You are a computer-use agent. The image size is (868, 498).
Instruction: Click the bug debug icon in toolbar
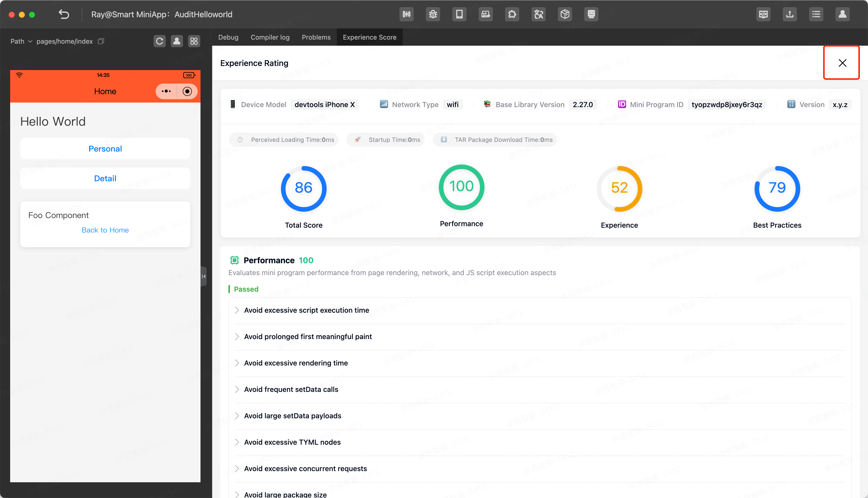[x=433, y=14]
